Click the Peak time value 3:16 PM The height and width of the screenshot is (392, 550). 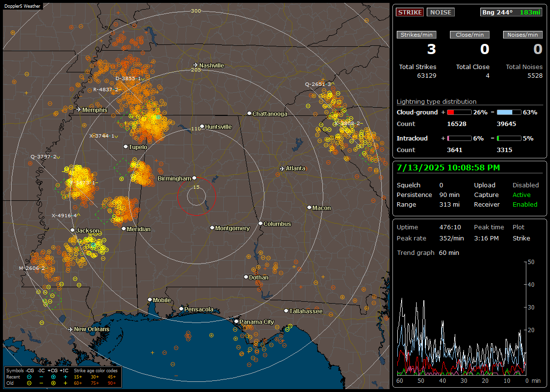point(486,238)
